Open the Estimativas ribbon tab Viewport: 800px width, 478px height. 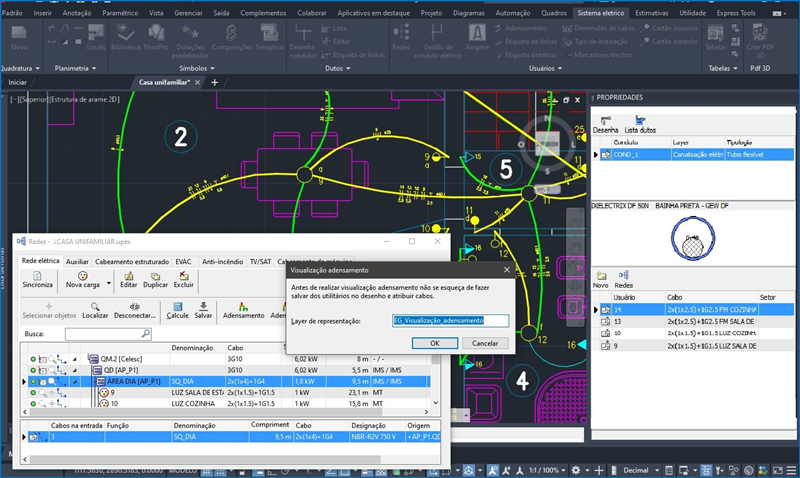tap(653, 14)
